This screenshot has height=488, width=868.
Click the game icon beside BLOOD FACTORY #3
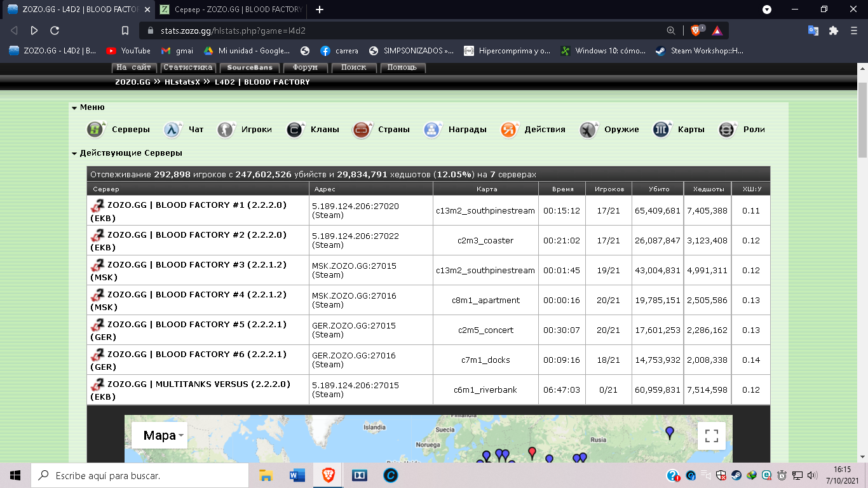[x=97, y=266]
